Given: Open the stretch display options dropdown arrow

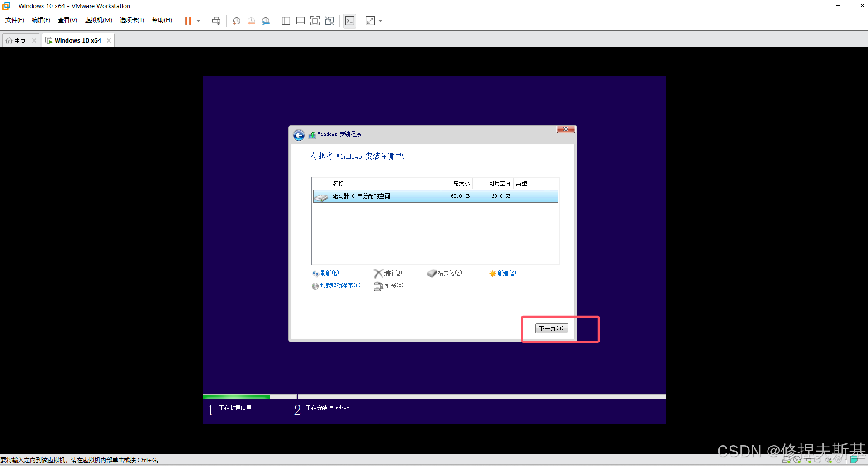Looking at the screenshot, I should tap(380, 21).
